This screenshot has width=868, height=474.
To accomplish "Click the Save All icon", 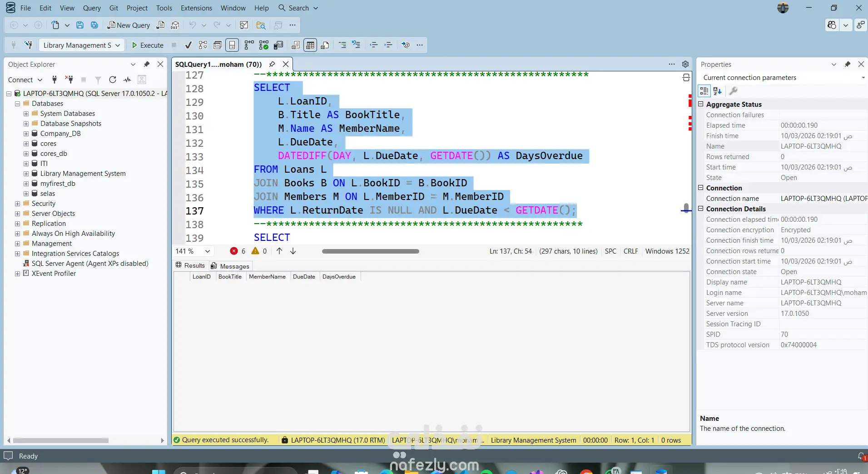I will point(94,25).
